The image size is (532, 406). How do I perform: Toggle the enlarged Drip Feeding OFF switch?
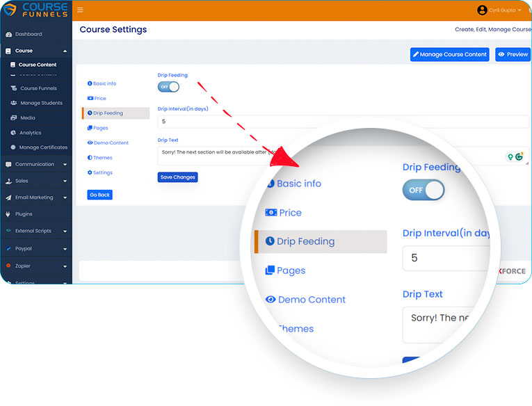click(x=423, y=190)
